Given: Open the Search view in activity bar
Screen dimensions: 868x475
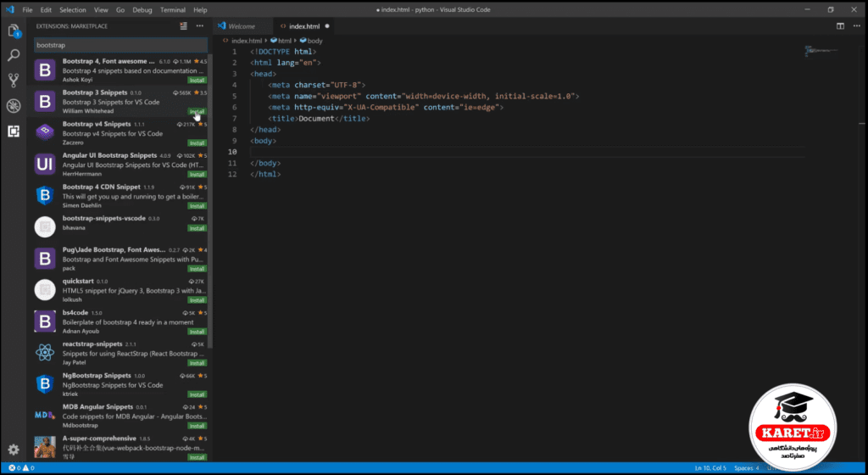Looking at the screenshot, I should (x=14, y=55).
